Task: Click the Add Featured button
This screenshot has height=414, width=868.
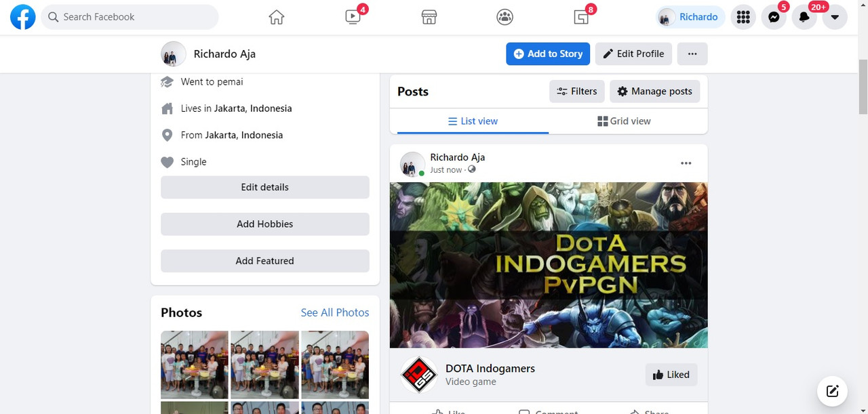Action: coord(265,261)
